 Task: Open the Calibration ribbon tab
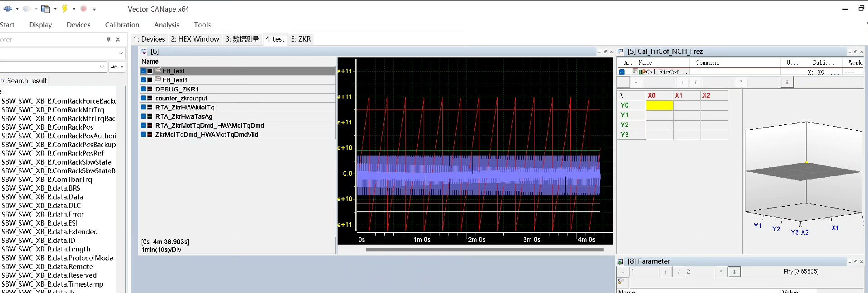click(122, 25)
